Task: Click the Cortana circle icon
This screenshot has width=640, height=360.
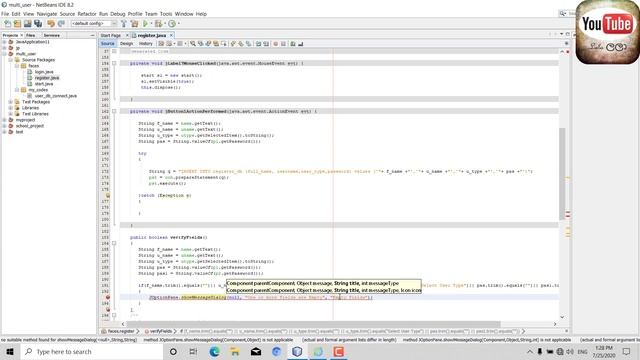Action: (173, 351)
